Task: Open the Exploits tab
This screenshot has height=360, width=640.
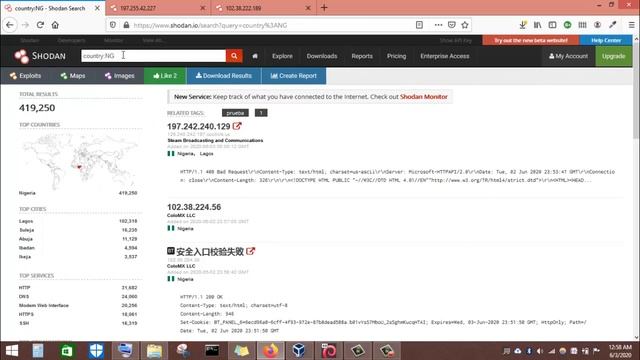Action: tap(25, 76)
